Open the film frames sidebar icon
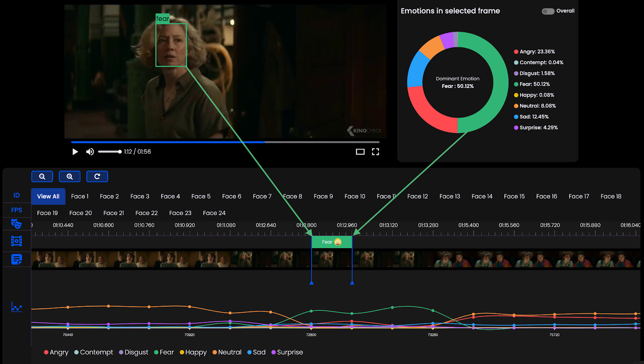 click(17, 241)
